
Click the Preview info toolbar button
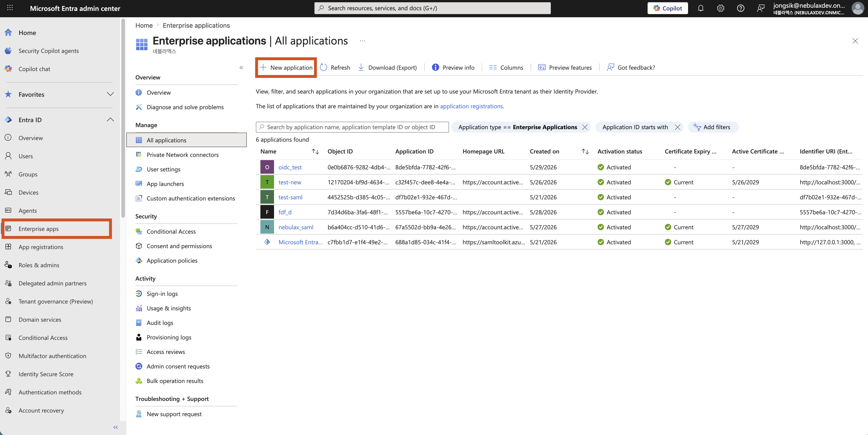pos(453,67)
